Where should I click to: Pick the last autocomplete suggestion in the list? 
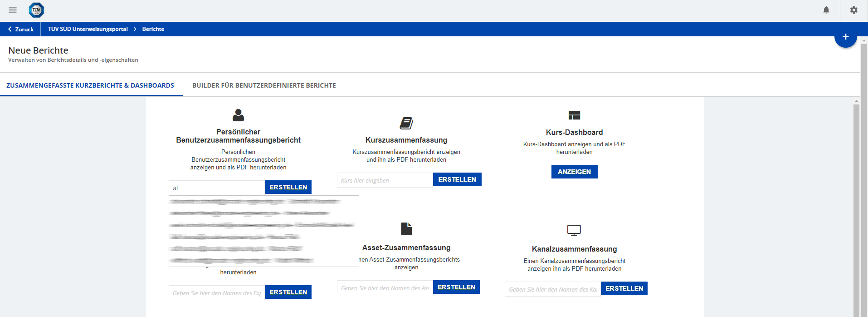click(241, 260)
